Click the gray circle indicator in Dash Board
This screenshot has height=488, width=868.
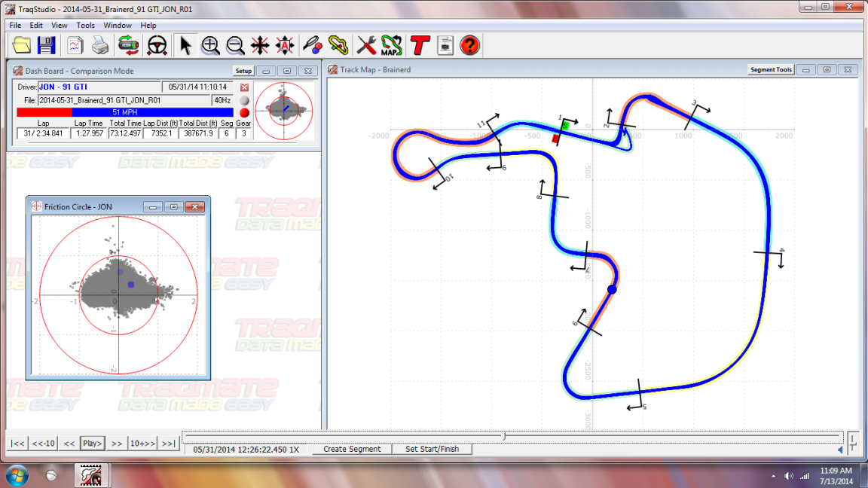click(x=244, y=100)
